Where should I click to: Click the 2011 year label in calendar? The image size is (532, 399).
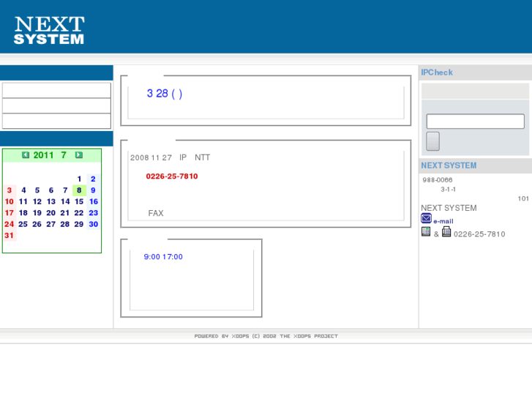coord(43,155)
